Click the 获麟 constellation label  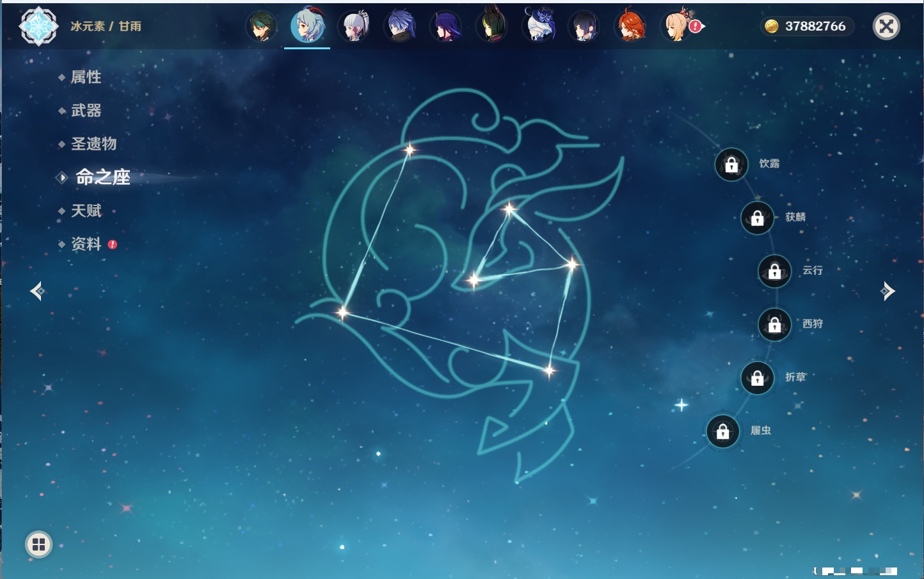tap(795, 217)
